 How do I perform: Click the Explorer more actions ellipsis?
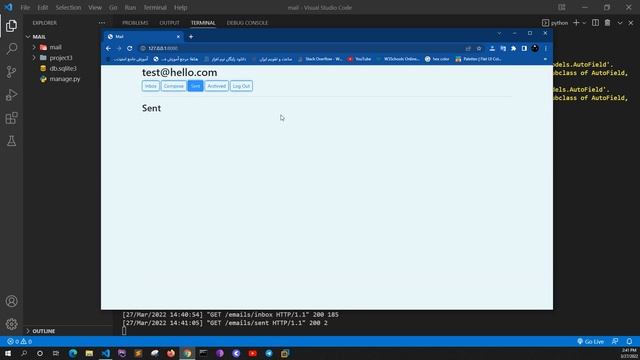click(102, 23)
